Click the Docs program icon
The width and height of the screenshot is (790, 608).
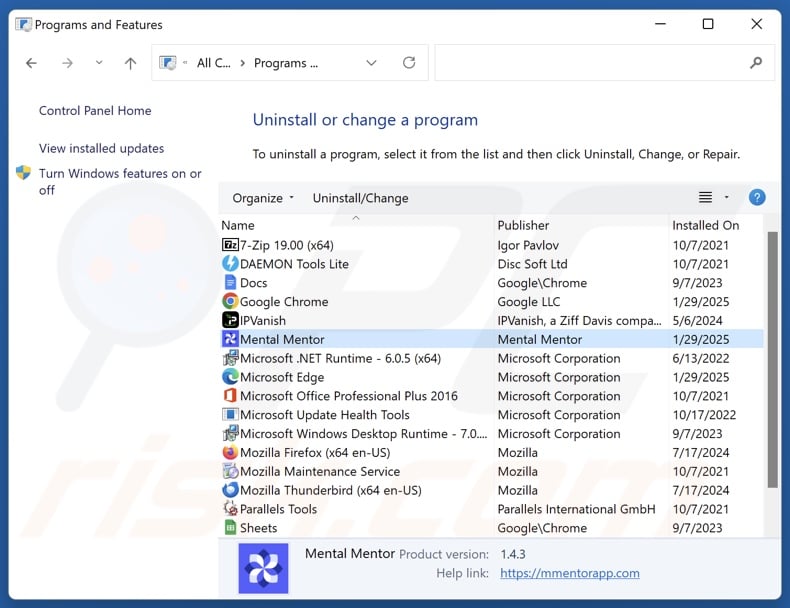(230, 283)
